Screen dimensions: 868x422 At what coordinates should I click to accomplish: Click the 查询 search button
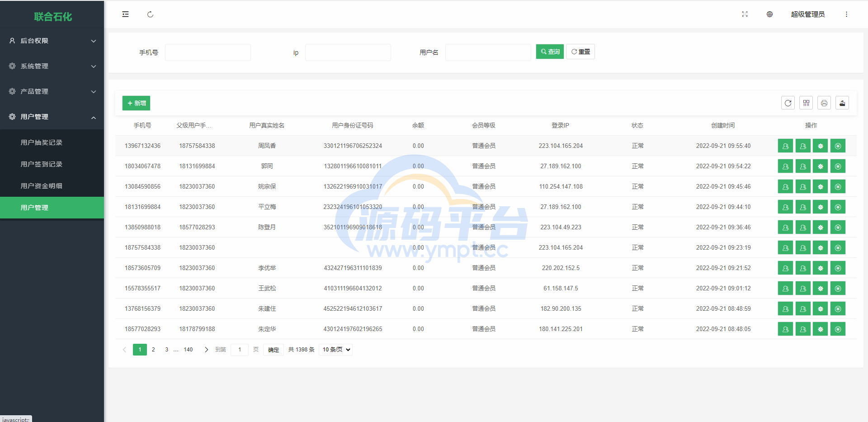[x=550, y=52]
